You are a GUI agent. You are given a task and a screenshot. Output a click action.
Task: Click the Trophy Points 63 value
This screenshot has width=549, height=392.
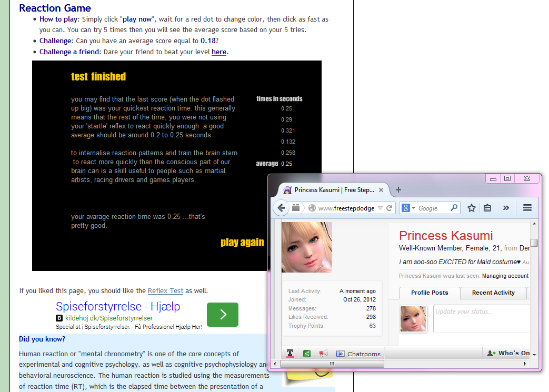(373, 326)
